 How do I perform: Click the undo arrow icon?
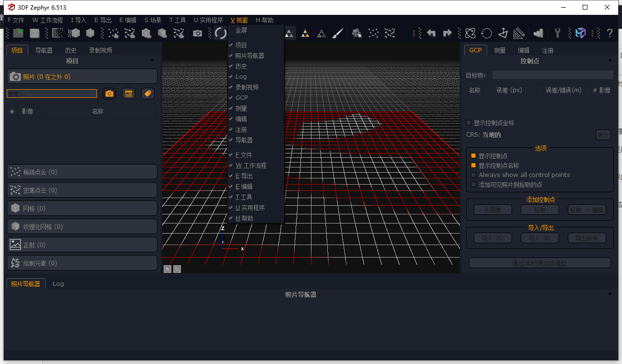431,33
